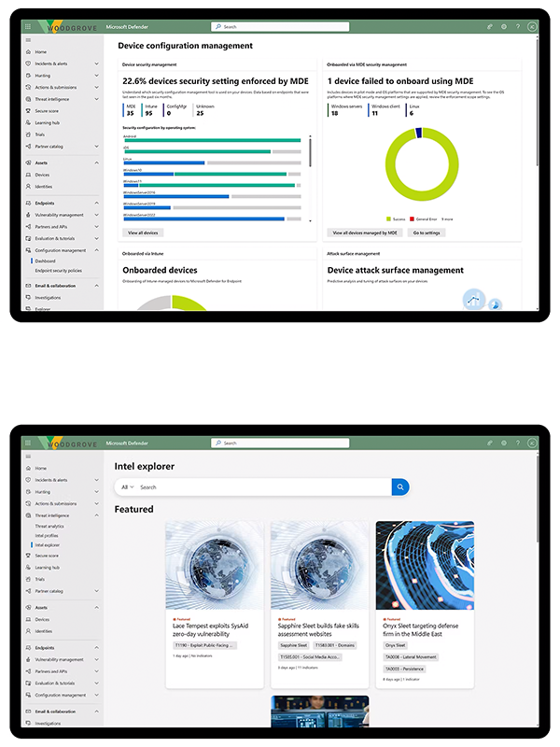Click the General Error red legend swatch
Image resolution: width=560 pixels, height=747 pixels.
[412, 219]
